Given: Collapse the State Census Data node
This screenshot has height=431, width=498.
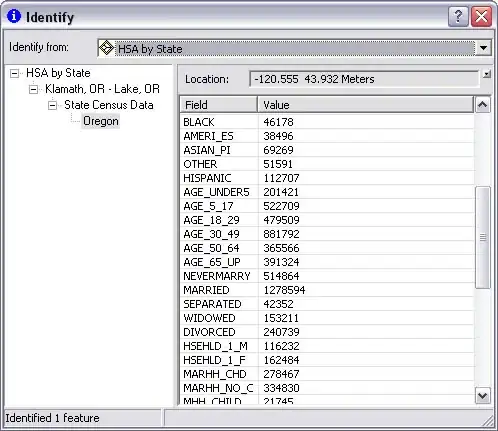Looking at the screenshot, I should tap(52, 105).
